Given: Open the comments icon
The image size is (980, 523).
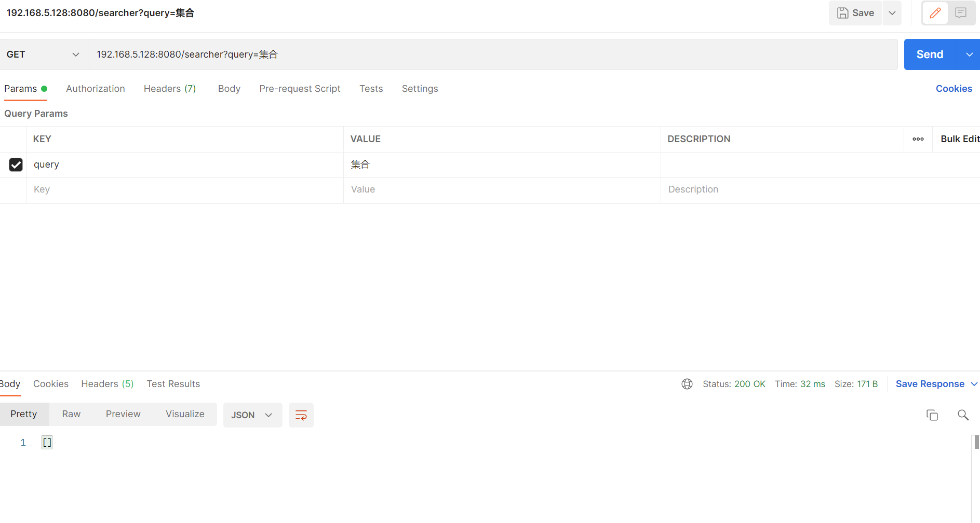Looking at the screenshot, I should point(961,13).
